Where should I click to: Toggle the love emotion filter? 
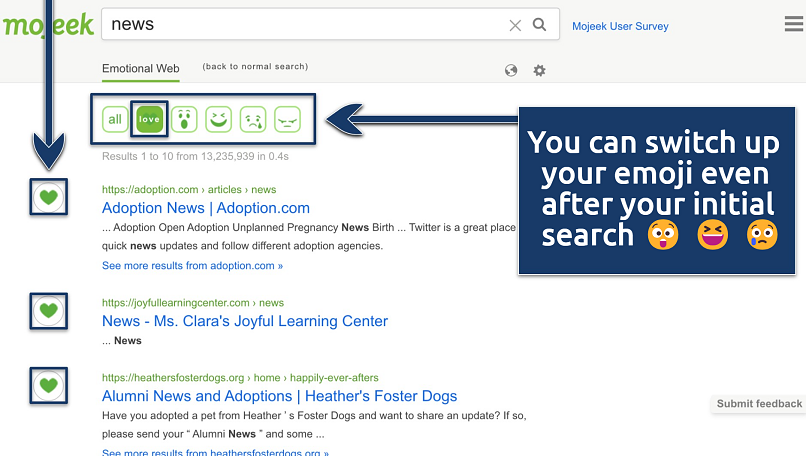pyautogui.click(x=149, y=120)
